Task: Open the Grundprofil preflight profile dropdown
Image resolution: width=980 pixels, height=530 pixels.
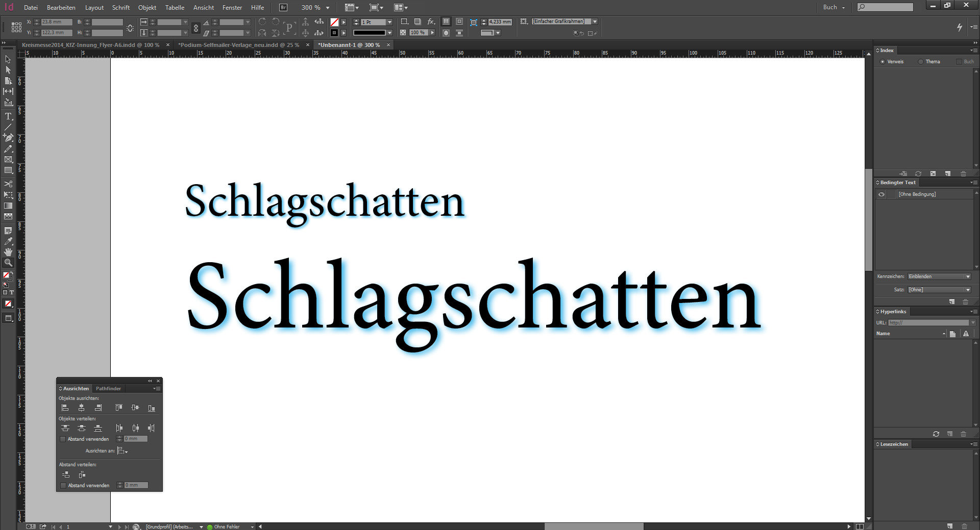Action: click(x=201, y=527)
